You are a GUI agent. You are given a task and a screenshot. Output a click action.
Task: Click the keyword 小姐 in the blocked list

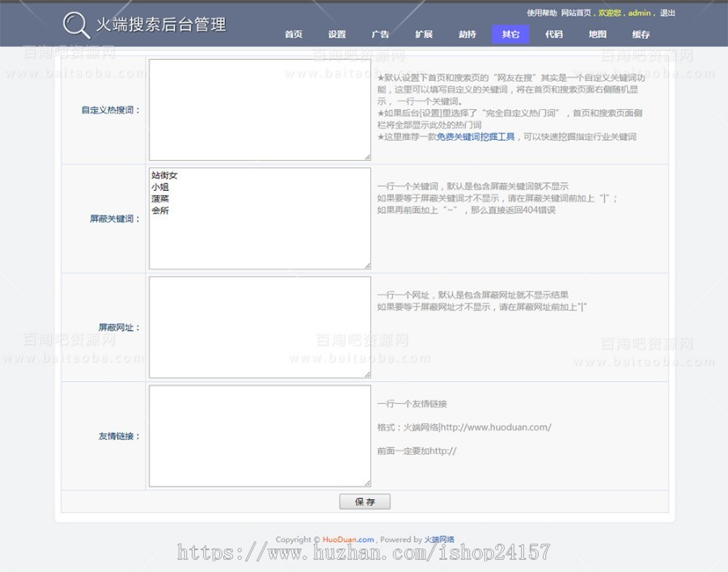click(160, 187)
